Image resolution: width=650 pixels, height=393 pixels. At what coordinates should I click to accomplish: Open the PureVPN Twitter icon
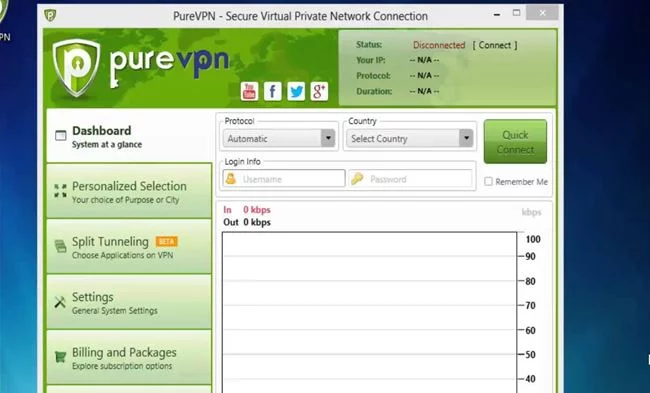point(296,91)
